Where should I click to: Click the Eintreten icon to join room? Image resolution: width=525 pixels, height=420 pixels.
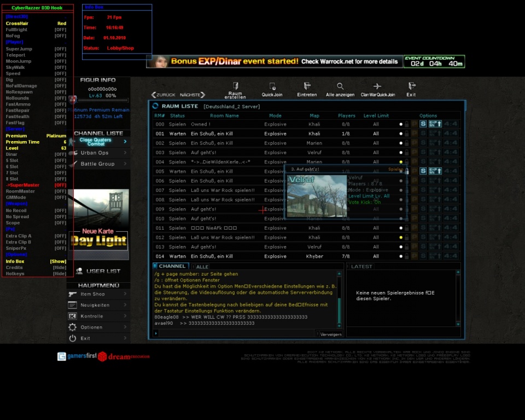[x=307, y=86]
